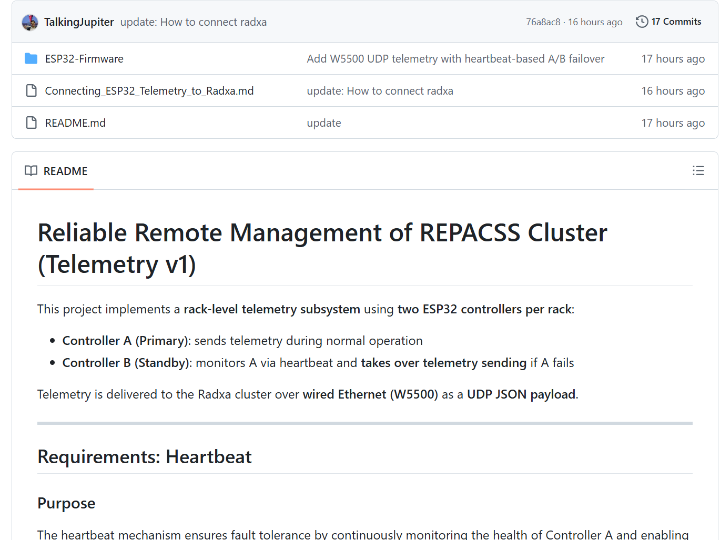Open the TalkingJupiter author profile link

(x=79, y=22)
